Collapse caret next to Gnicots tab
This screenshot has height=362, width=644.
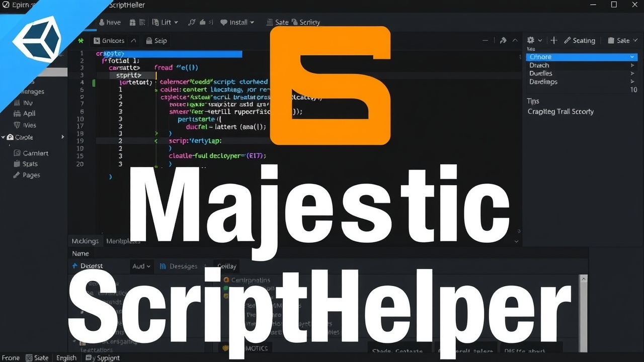click(x=133, y=41)
